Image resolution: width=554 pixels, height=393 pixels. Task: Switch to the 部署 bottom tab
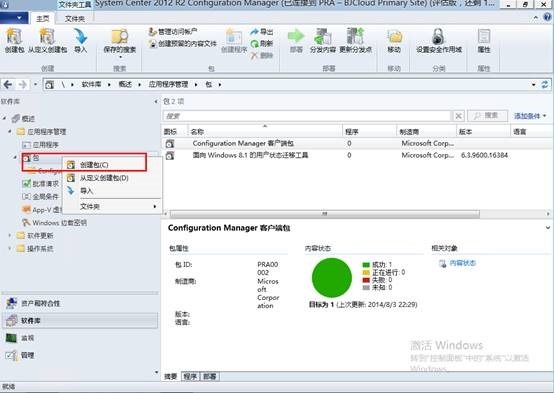pyautogui.click(x=210, y=377)
